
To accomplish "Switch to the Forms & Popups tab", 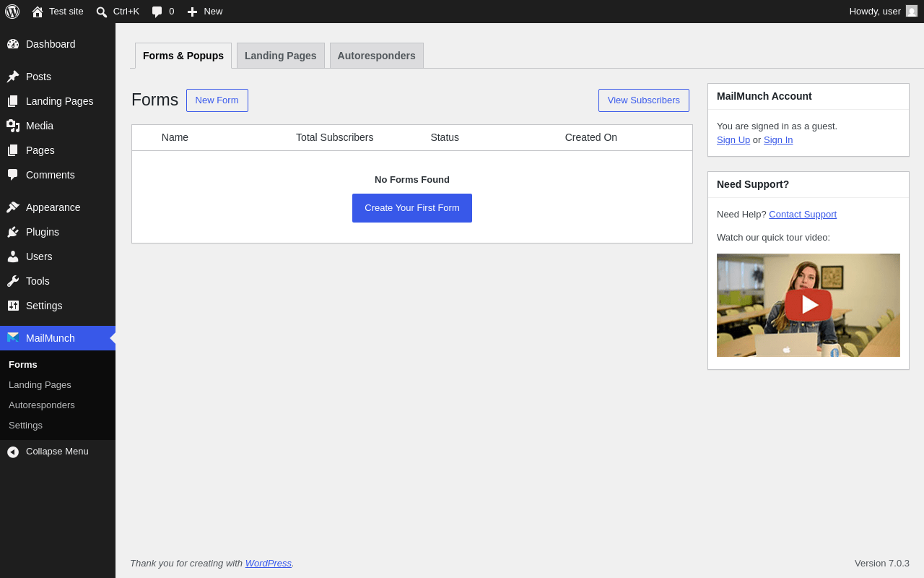I will point(183,56).
